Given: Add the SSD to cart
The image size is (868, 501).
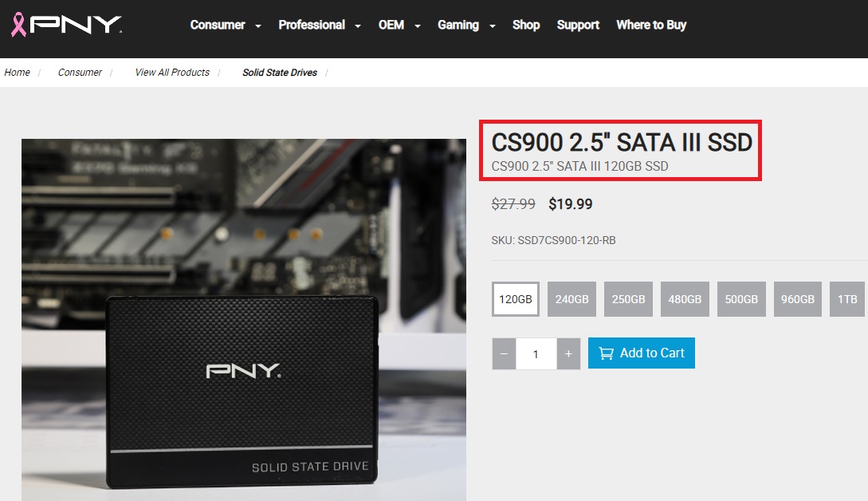Looking at the screenshot, I should tap(642, 353).
